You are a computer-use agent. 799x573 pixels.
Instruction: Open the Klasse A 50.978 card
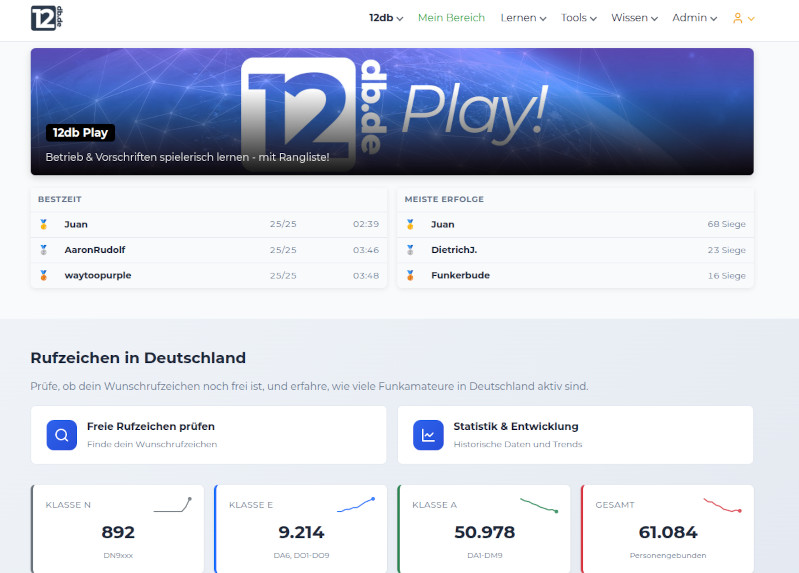pos(484,529)
